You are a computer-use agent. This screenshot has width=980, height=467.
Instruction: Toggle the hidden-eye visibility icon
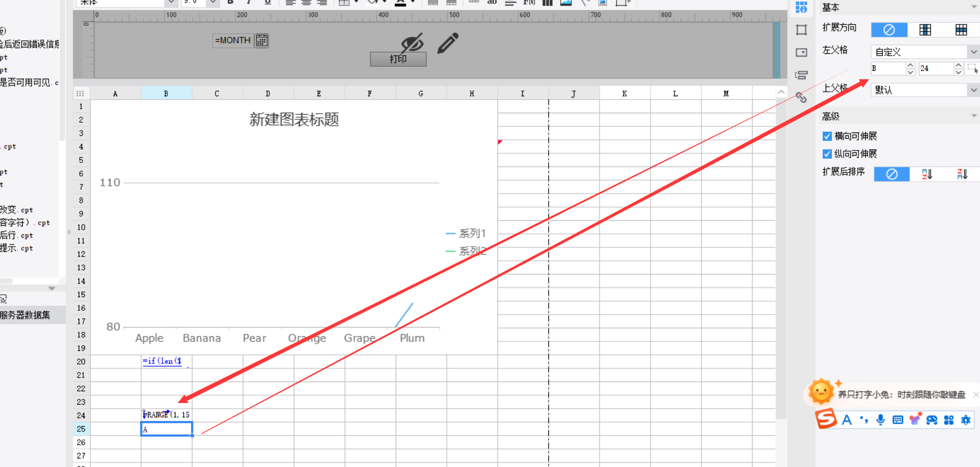(412, 42)
